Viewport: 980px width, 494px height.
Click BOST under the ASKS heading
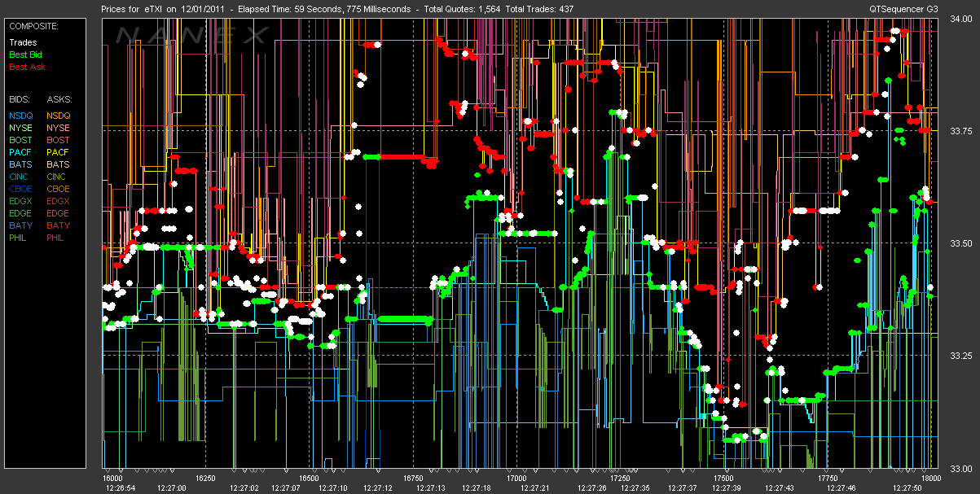pyautogui.click(x=59, y=140)
